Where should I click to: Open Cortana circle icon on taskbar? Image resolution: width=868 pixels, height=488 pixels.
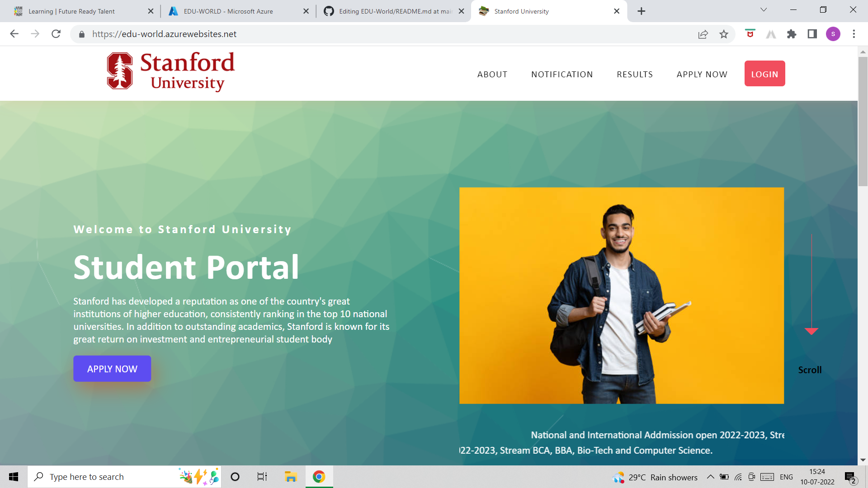click(x=235, y=477)
